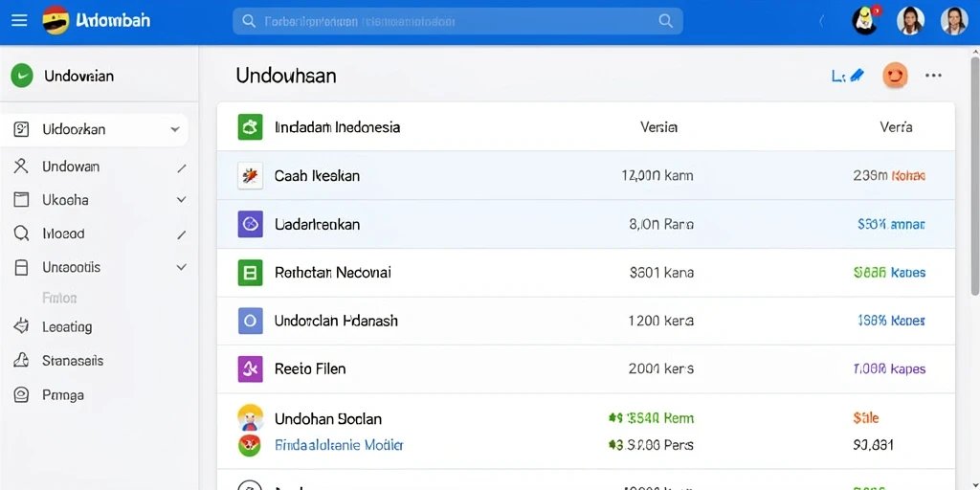Open the Uadarlreokan item

tap(317, 224)
